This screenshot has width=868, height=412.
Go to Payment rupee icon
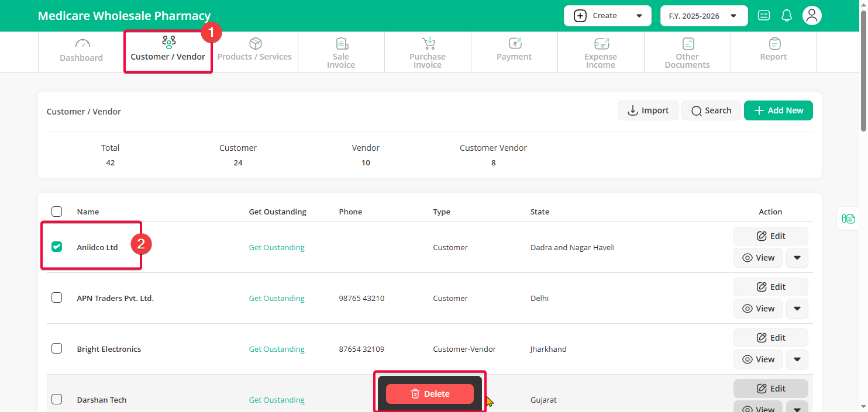(514, 44)
